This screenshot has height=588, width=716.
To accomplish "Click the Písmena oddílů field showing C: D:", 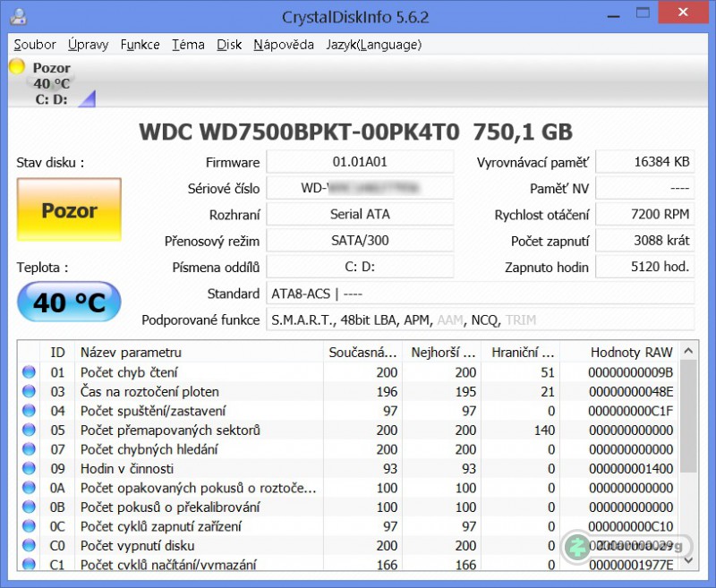I will click(360, 267).
